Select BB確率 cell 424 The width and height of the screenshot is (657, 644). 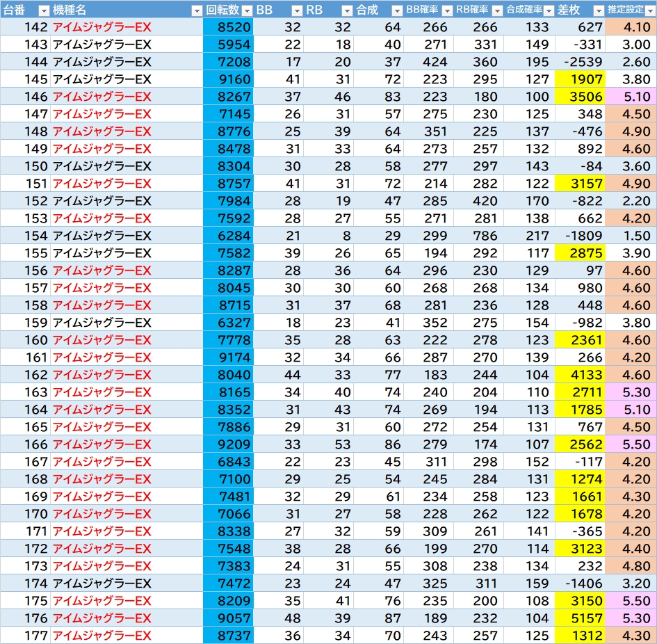tap(428, 62)
